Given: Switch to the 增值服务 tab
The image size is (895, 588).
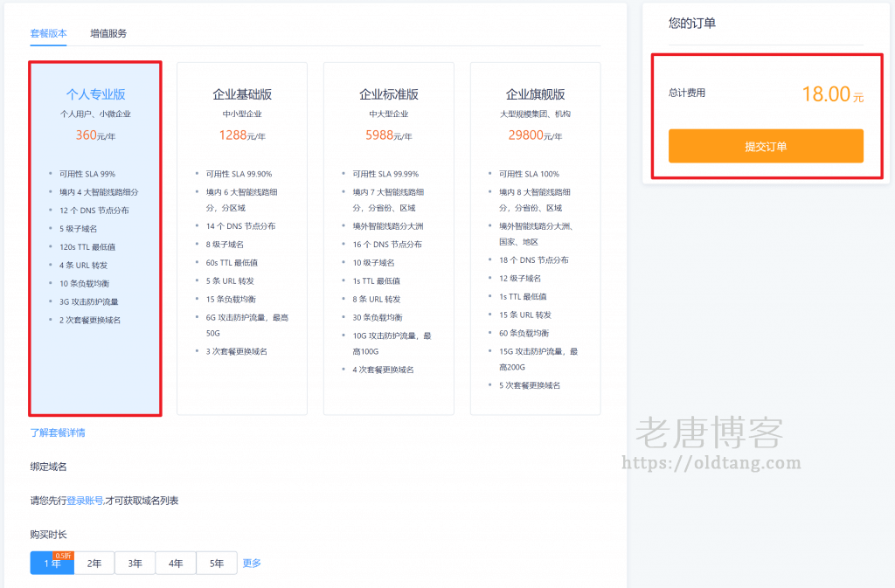Looking at the screenshot, I should click(107, 32).
